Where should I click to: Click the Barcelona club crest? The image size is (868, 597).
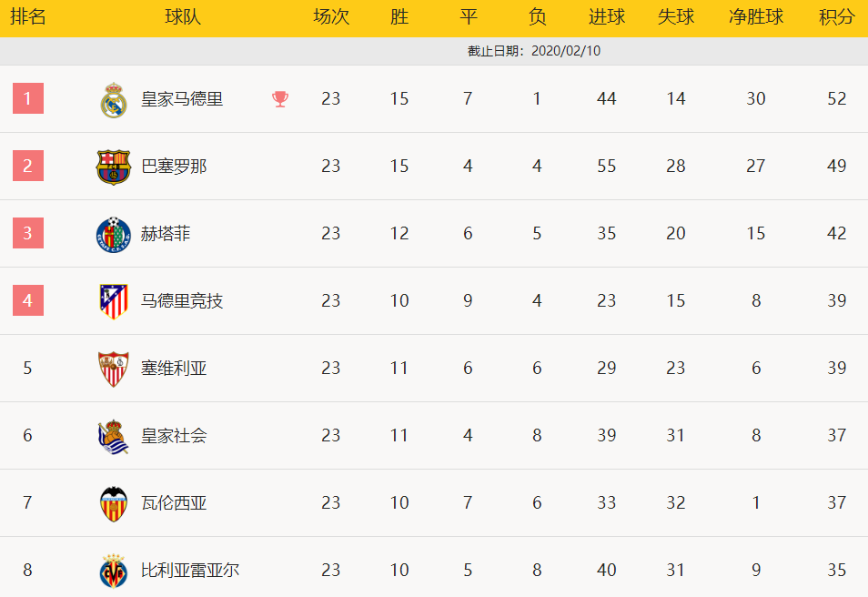[x=113, y=167]
